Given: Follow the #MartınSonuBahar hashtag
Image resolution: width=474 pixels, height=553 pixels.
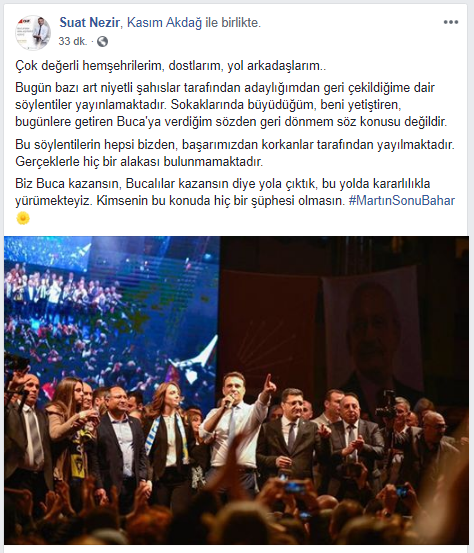Looking at the screenshot, I should tap(402, 201).
